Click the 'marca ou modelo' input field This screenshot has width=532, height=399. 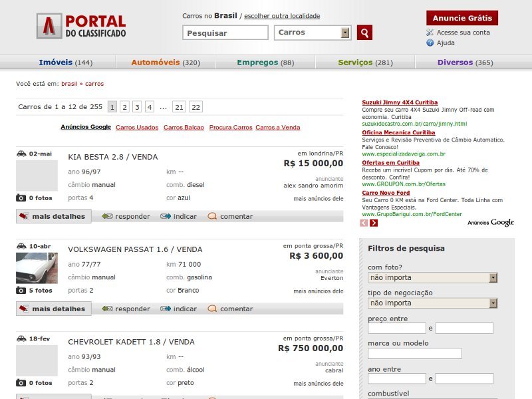pos(414,354)
